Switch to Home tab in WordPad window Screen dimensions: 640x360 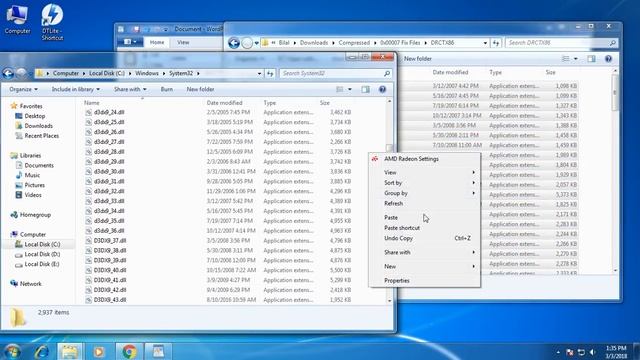tap(157, 42)
